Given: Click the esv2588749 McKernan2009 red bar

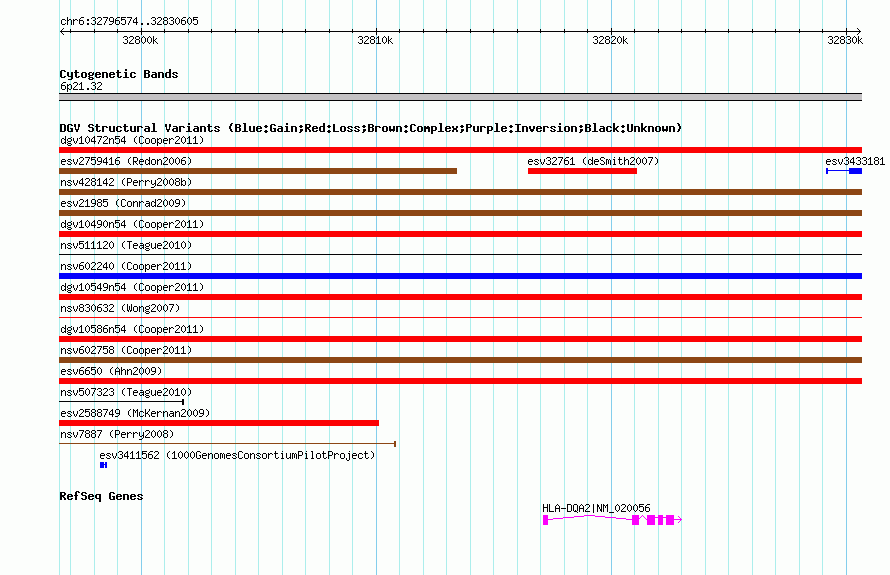Looking at the screenshot, I should point(219,423).
